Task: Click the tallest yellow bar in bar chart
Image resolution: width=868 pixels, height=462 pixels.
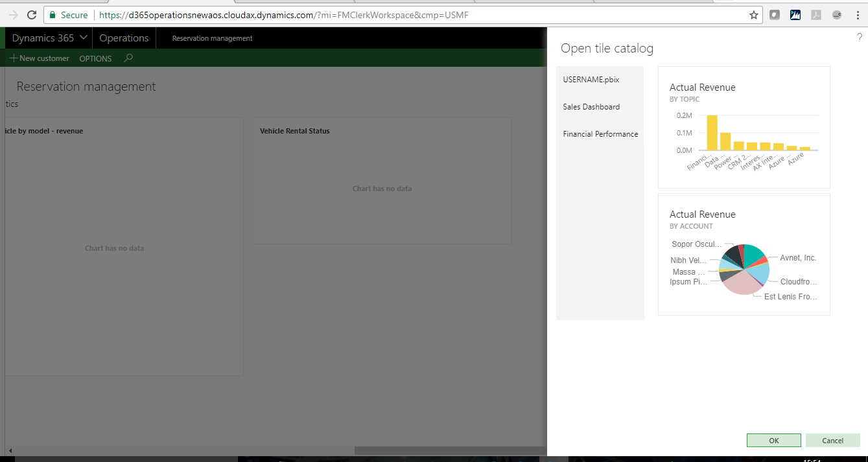Action: (712, 133)
